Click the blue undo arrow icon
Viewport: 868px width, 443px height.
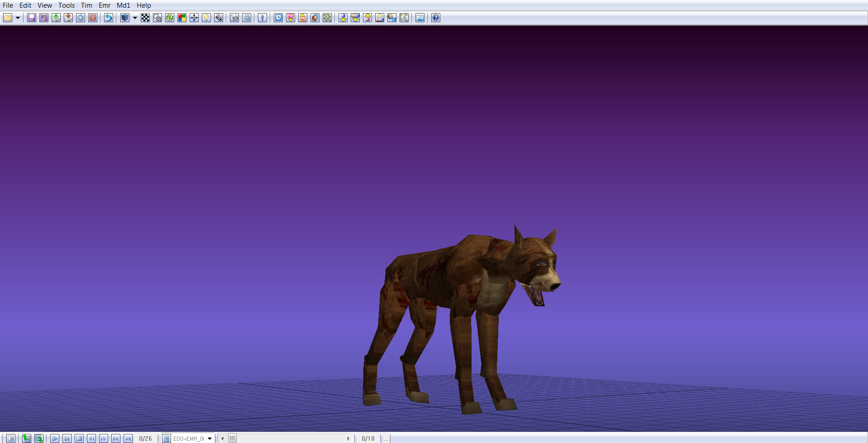tap(109, 18)
